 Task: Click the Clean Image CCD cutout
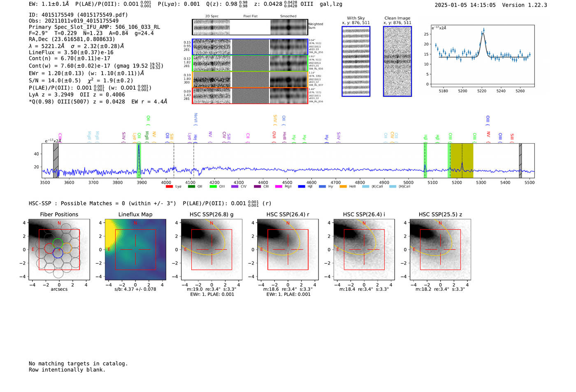(x=397, y=61)
